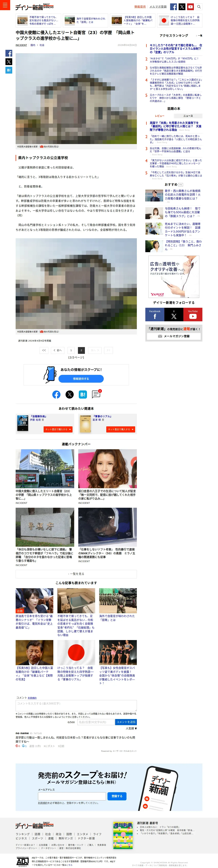The height and width of the screenshot is (868, 218).
Task: Switch to the ニュース tab
Action: (x=188, y=116)
